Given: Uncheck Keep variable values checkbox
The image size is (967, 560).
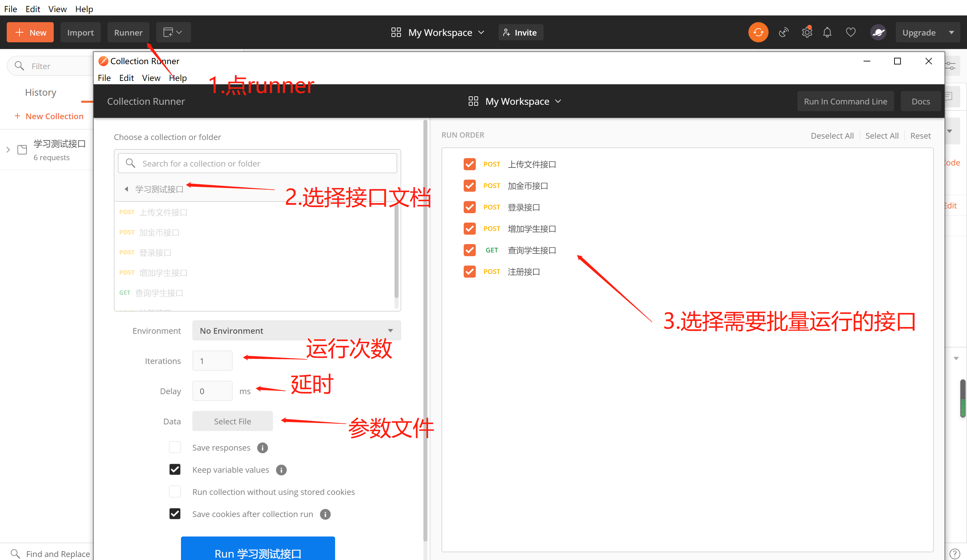Looking at the screenshot, I should 175,469.
